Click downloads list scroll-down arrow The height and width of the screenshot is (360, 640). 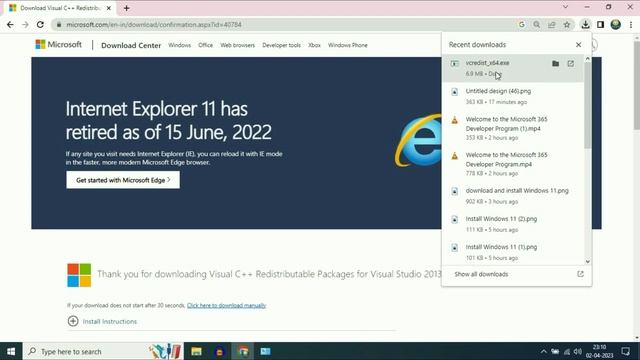588,261
